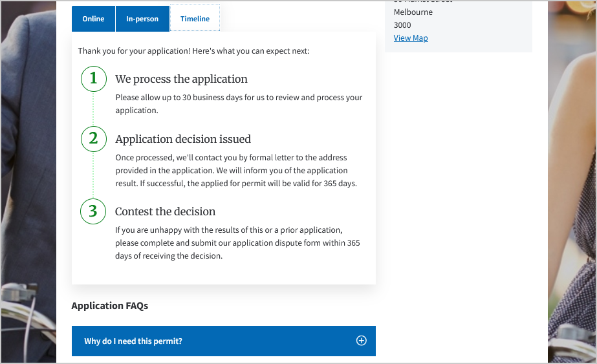Open the View Map link

pos(411,38)
